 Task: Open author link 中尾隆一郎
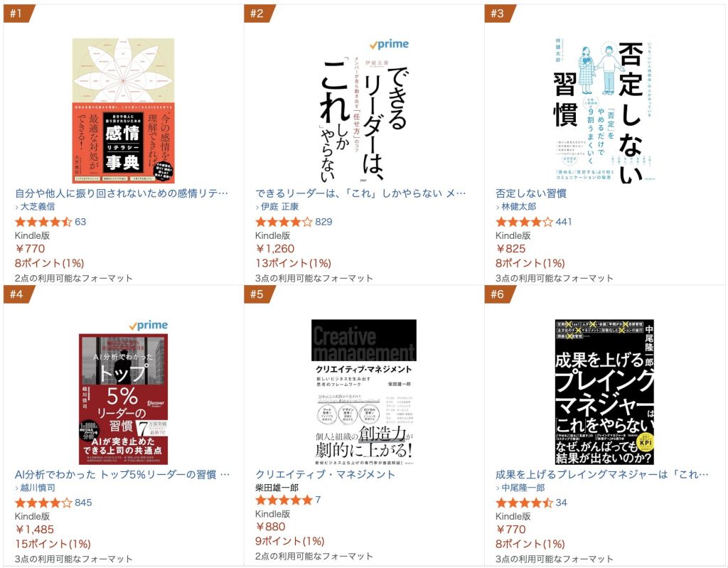click(x=523, y=488)
